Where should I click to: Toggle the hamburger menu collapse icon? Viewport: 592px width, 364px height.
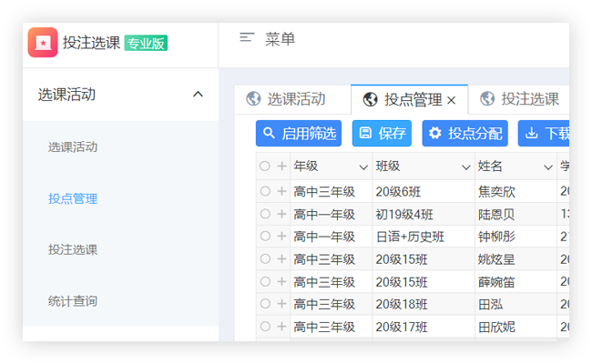247,38
